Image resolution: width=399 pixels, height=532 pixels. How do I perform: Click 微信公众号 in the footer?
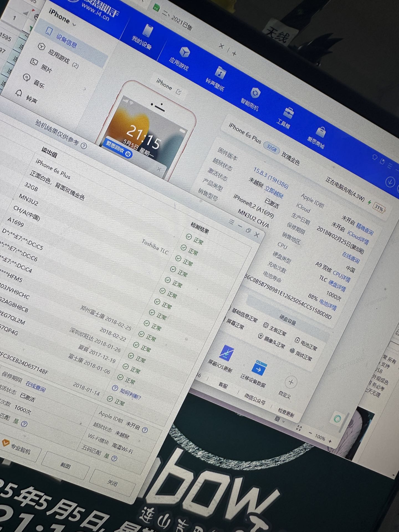254,399
